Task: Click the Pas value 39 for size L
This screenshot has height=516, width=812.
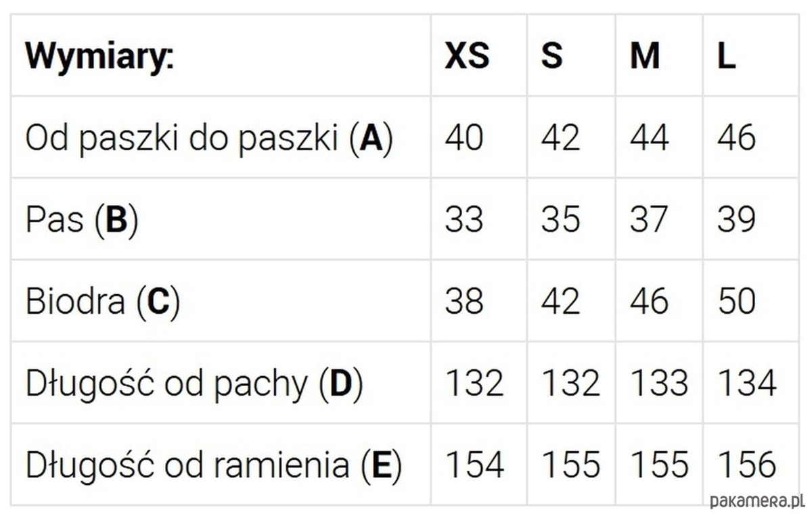Action: pyautogui.click(x=737, y=220)
